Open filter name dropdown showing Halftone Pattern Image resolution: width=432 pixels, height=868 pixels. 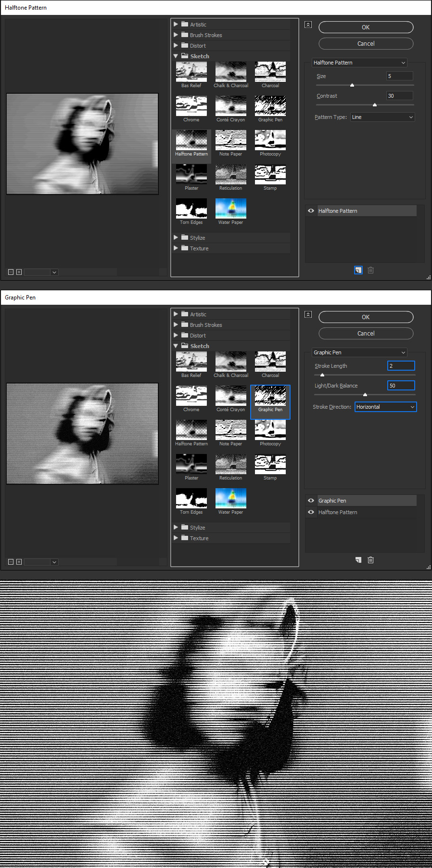359,63
